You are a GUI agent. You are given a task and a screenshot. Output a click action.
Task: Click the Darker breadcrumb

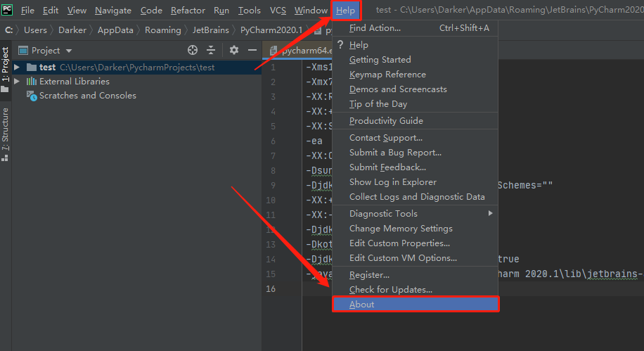pyautogui.click(x=72, y=30)
